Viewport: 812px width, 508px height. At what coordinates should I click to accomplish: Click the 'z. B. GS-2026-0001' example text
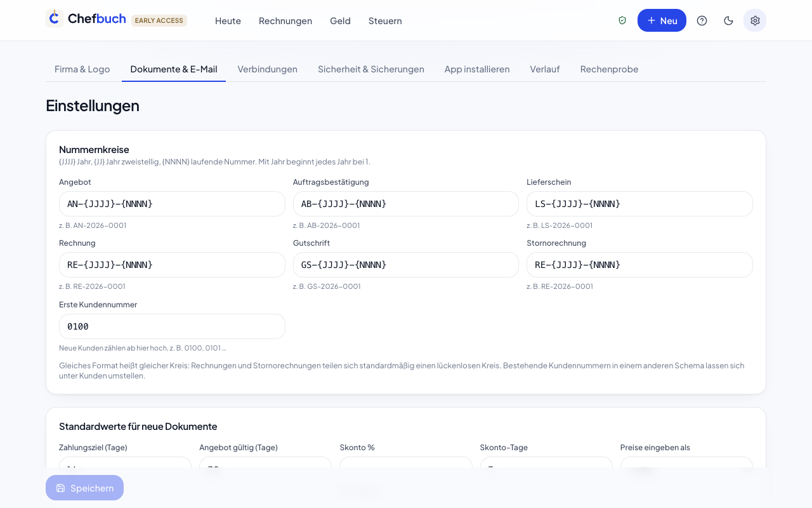(327, 286)
